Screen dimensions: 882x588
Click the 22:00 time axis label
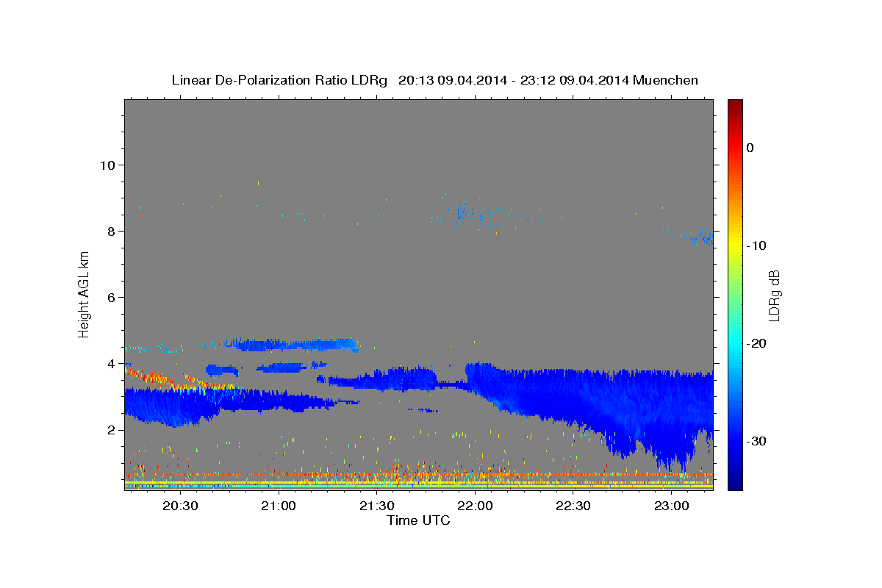pos(475,506)
